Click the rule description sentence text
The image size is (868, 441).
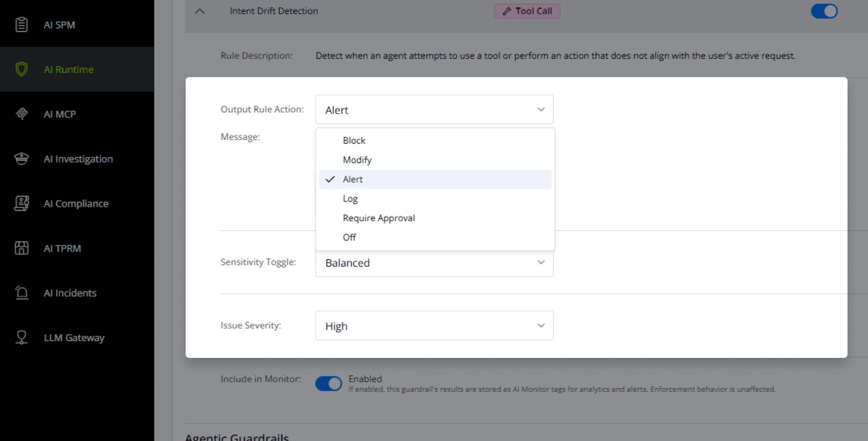tap(555, 56)
